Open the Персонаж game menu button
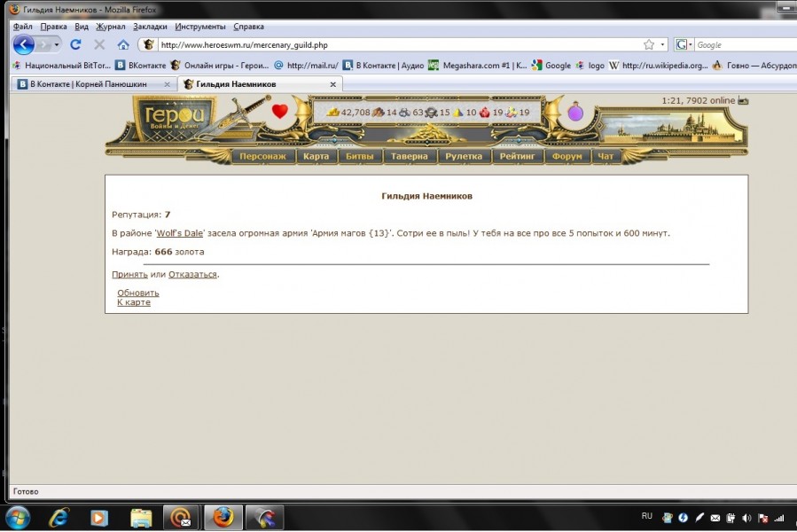 pos(262,156)
